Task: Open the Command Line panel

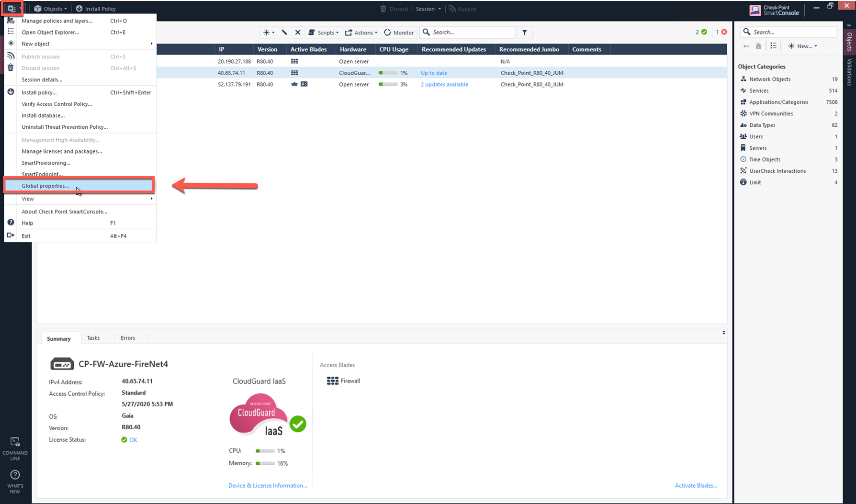Action: coord(15,448)
